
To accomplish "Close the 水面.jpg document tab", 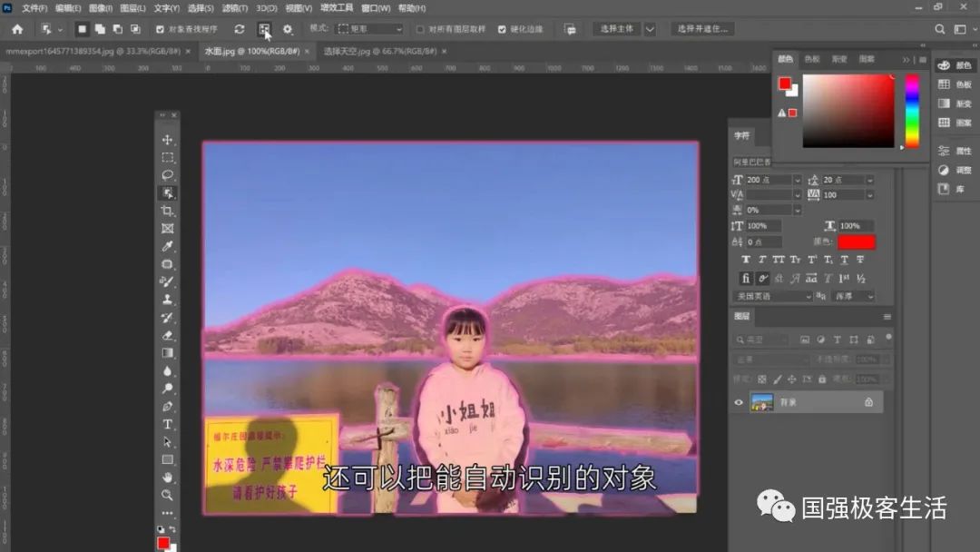I will click(307, 51).
